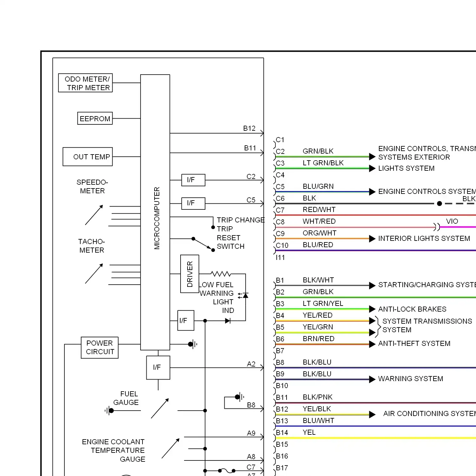
Task: Click the splice dot on the BLK wire
Action: [439, 203]
